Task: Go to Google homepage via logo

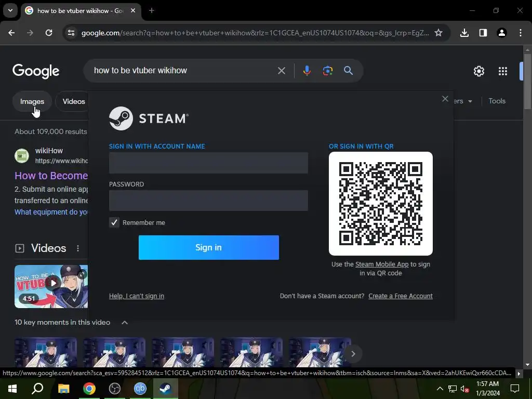Action: coord(36,71)
